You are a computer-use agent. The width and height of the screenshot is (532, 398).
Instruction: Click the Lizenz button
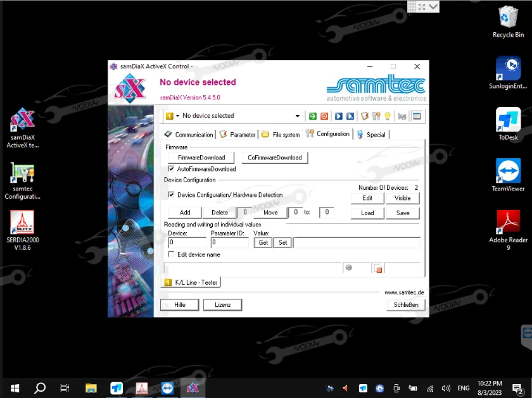pyautogui.click(x=222, y=305)
